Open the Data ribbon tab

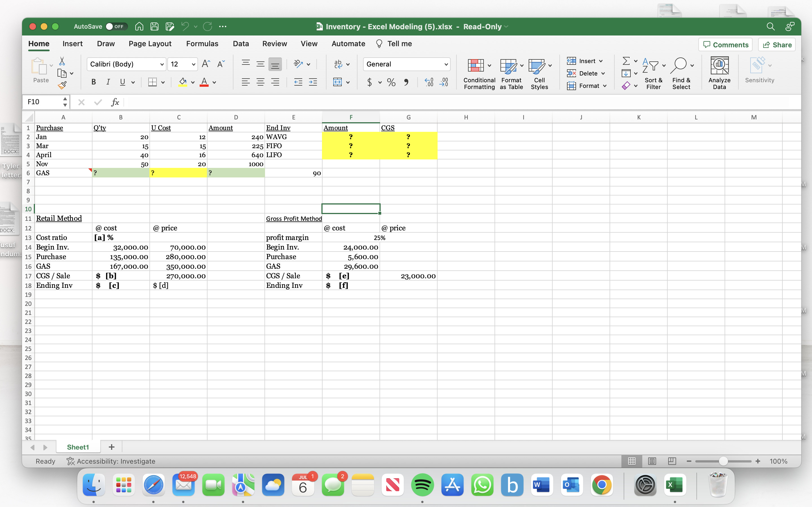(x=240, y=44)
